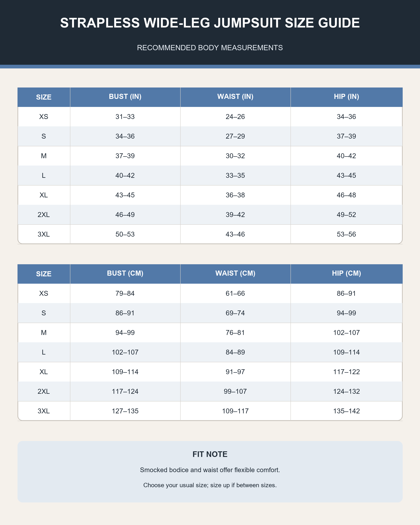Click the FIT NOTE heading
The width and height of the screenshot is (420, 525).
[210, 454]
